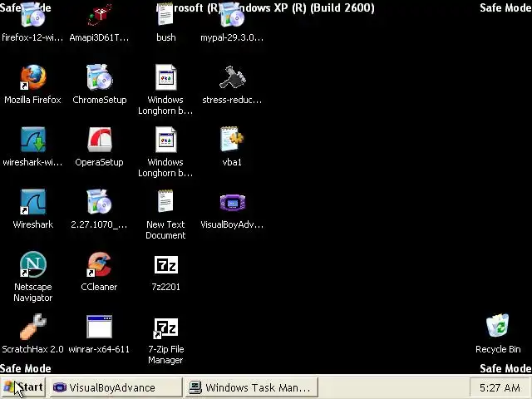Select the vba1 file icon
Viewport: 532px width, 399px height.
[232, 139]
